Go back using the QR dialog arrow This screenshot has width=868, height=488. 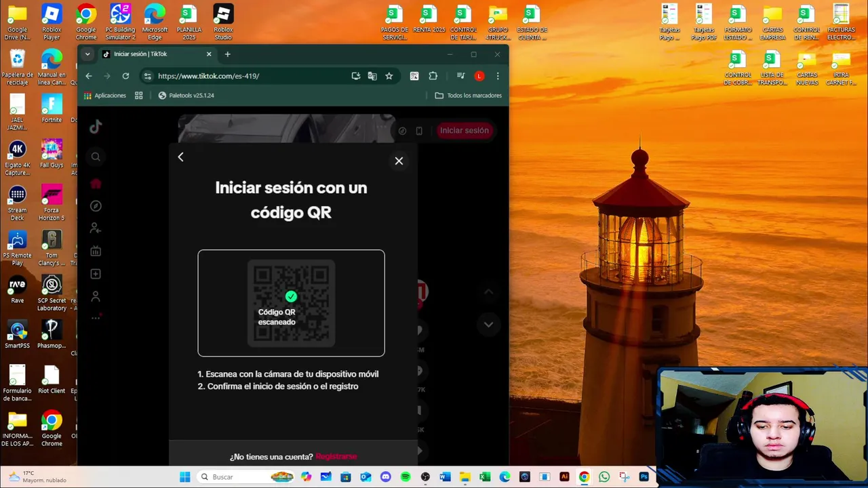click(180, 157)
